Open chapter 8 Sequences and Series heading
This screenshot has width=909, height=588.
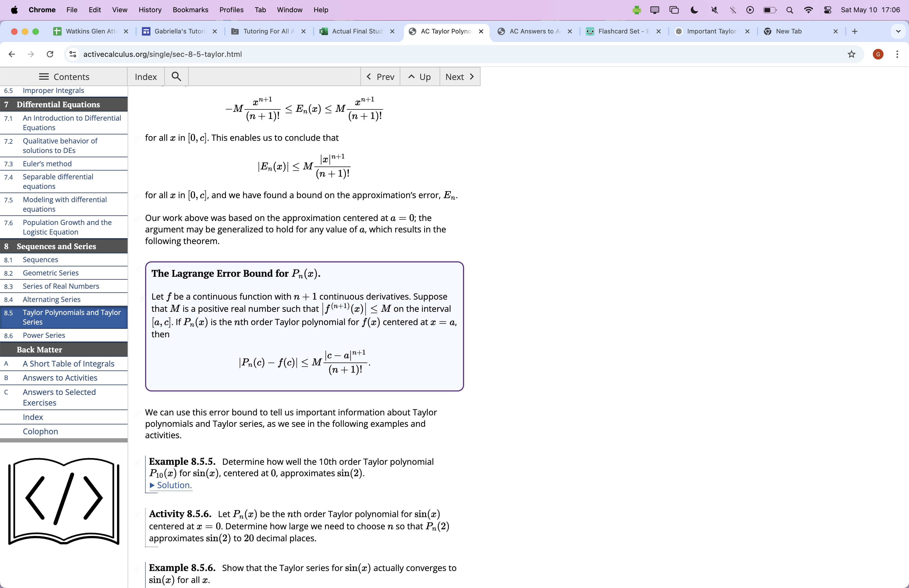pyautogui.click(x=56, y=246)
